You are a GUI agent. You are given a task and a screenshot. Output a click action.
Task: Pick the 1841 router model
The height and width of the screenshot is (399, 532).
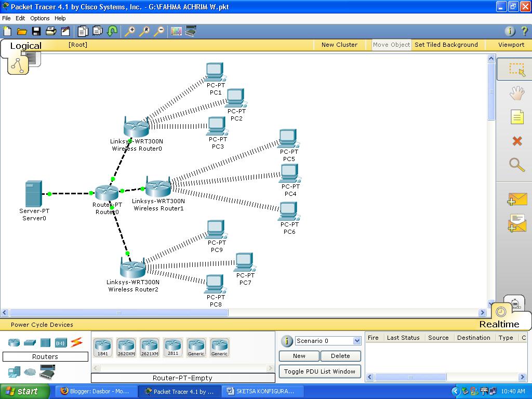coord(103,348)
